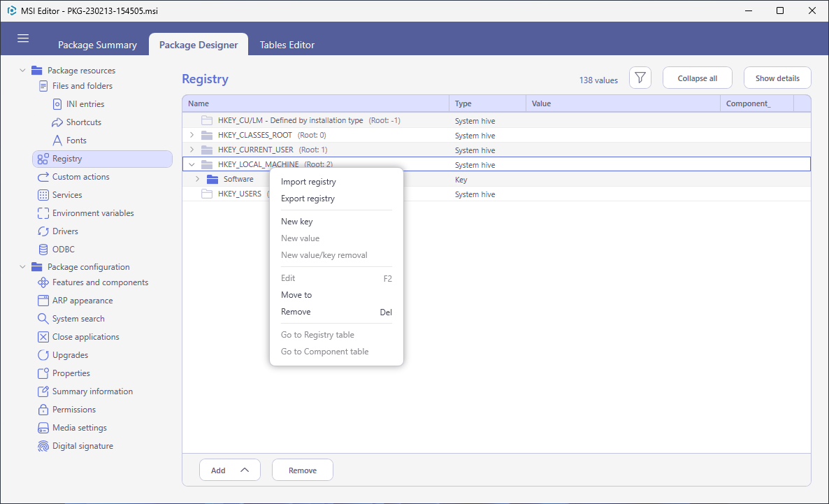The width and height of the screenshot is (829, 504).
Task: Click the Software key folder icon
Action: coord(212,179)
